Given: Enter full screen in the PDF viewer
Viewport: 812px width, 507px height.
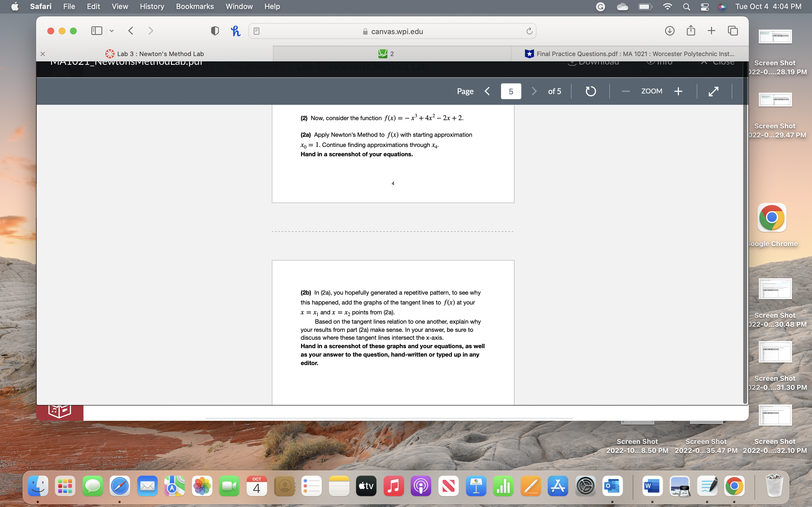Looking at the screenshot, I should [714, 91].
